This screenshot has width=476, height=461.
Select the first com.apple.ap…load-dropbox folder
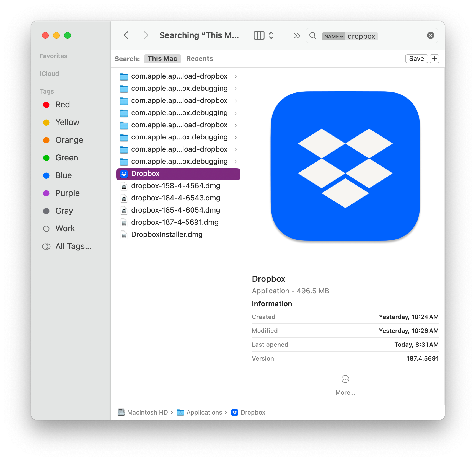tap(178, 76)
